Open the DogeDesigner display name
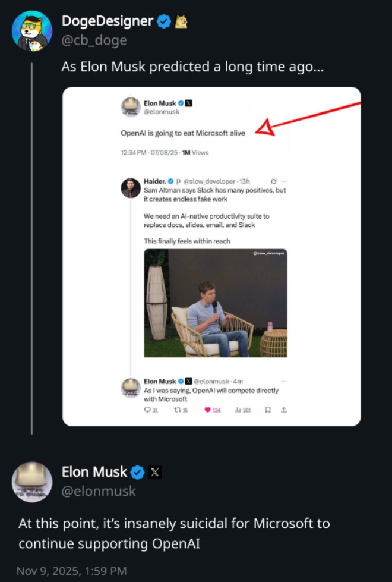This screenshot has width=392, height=582. (x=108, y=22)
